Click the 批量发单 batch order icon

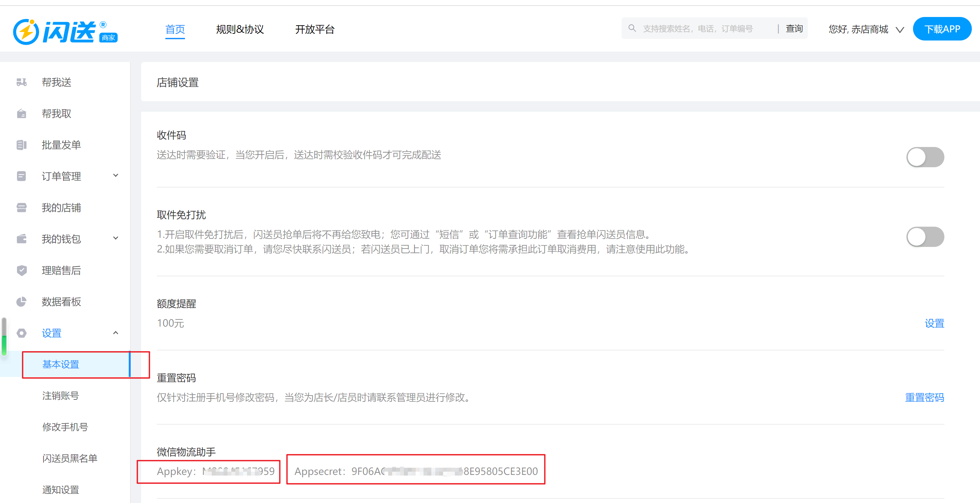pos(22,145)
